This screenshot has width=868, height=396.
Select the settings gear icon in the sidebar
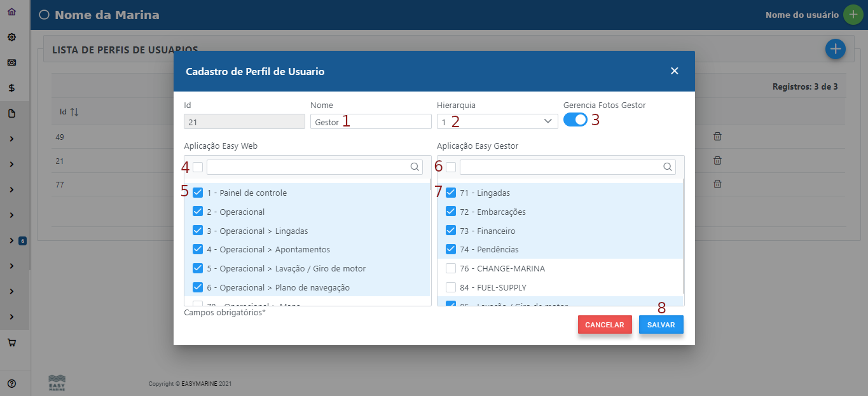click(x=11, y=37)
